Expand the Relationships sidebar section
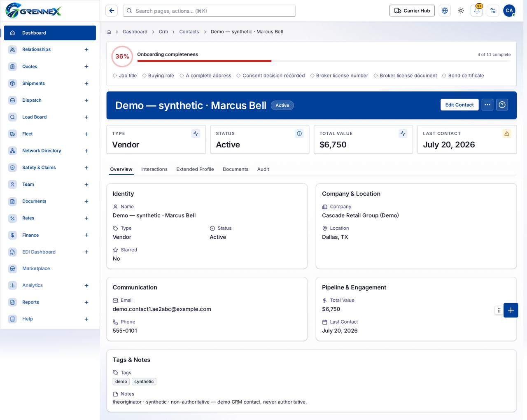The width and height of the screenshot is (527, 420). [86, 49]
